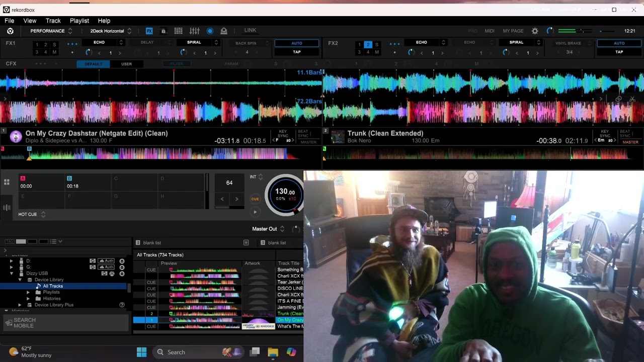The height and width of the screenshot is (362, 644).
Task: Click the play button below CUE
Action: coord(255,212)
